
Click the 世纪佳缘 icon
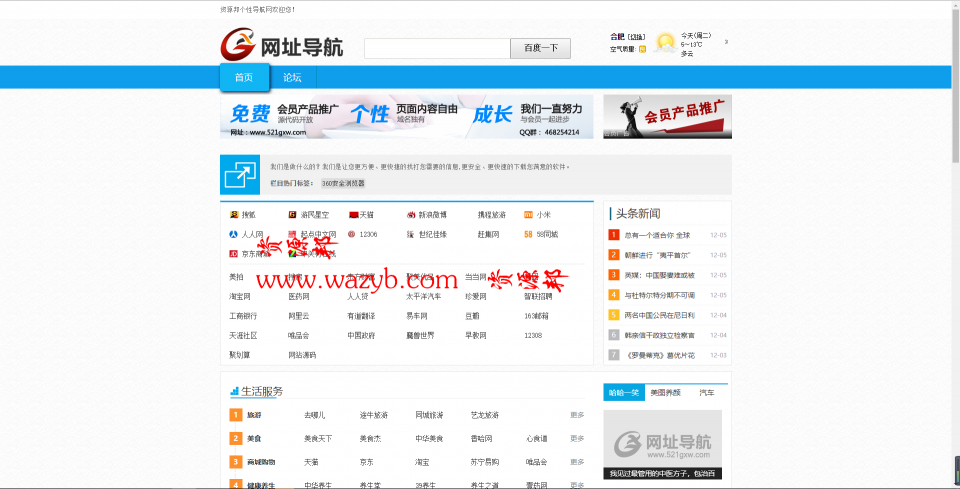click(x=410, y=234)
